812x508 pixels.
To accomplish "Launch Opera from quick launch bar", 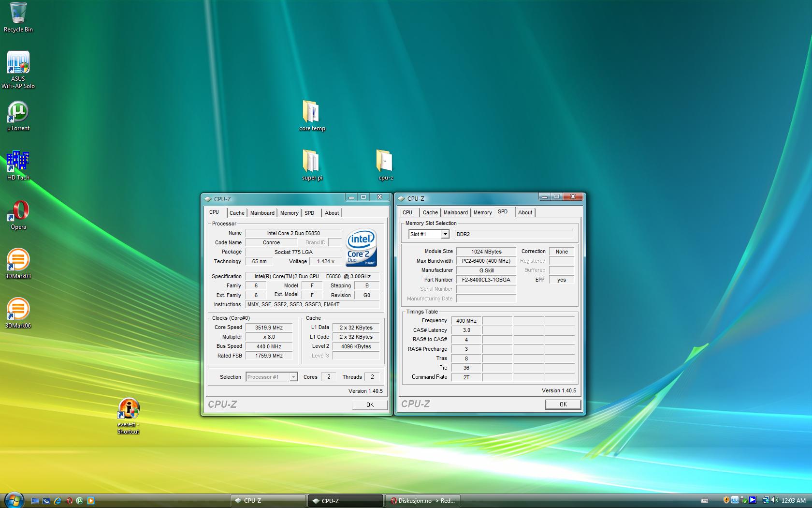I will [70, 501].
